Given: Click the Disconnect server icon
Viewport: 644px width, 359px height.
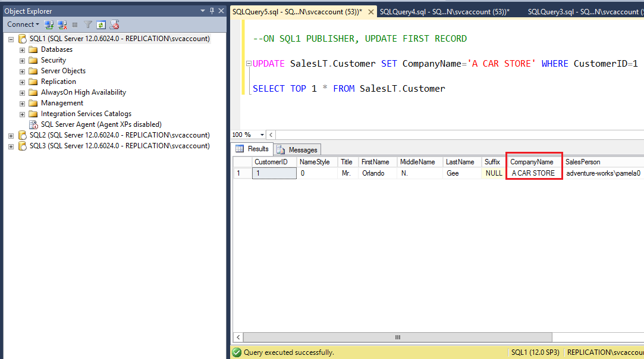Looking at the screenshot, I should pos(62,24).
